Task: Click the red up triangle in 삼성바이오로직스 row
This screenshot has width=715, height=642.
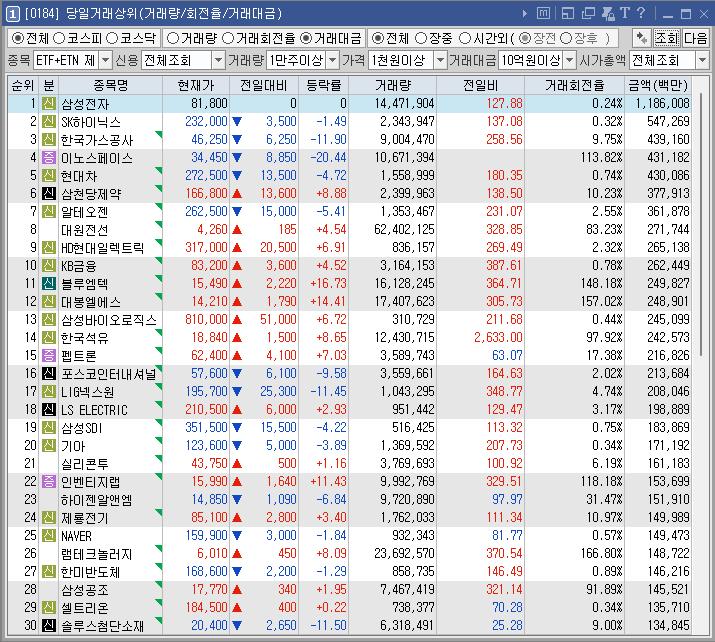Action: (x=237, y=320)
